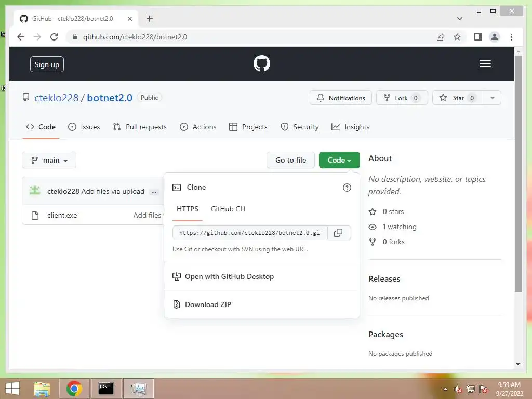
Task: Toggle the Chrome side panel icon
Action: [x=478, y=37]
